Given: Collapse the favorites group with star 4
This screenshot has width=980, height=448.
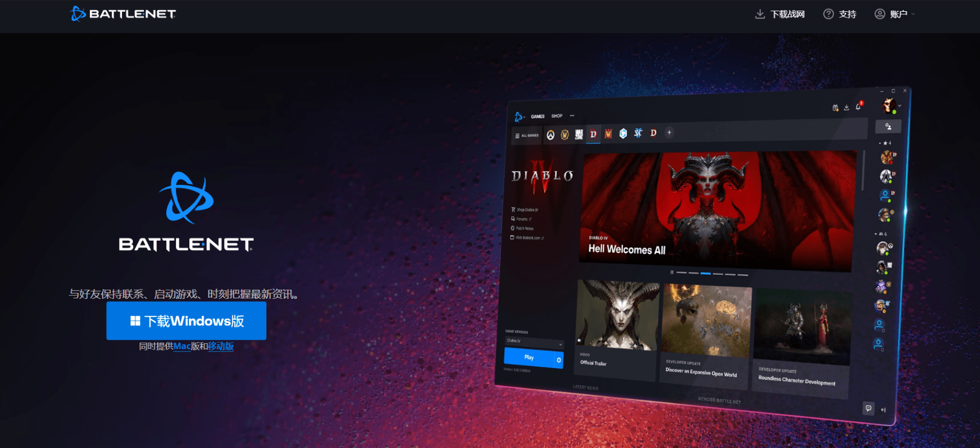Looking at the screenshot, I should point(885,143).
